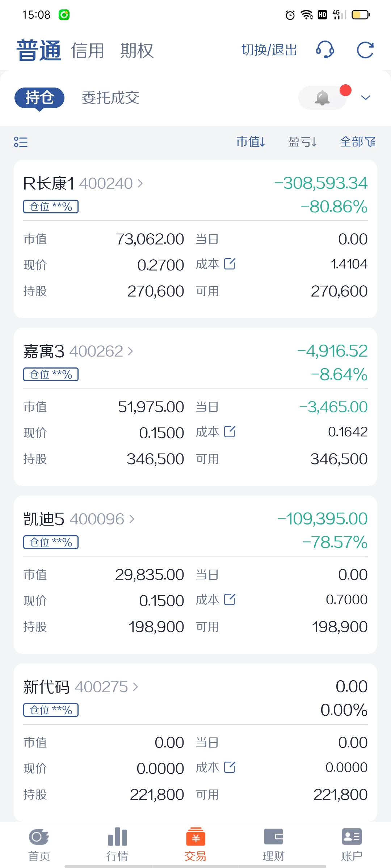Reveal hidden 仓位 percentage for R长康1
Image resolution: width=391 pixels, height=868 pixels.
pos(51,207)
